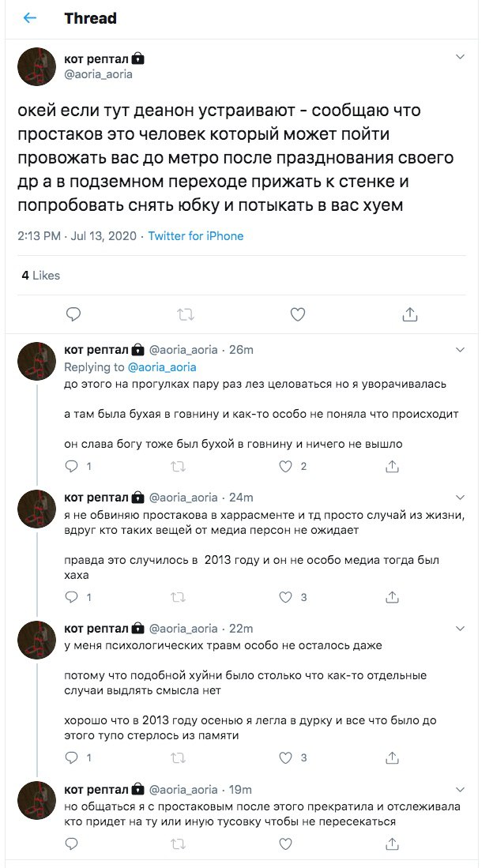
Task: Like the 22m reply tweet
Action: pyautogui.click(x=288, y=758)
